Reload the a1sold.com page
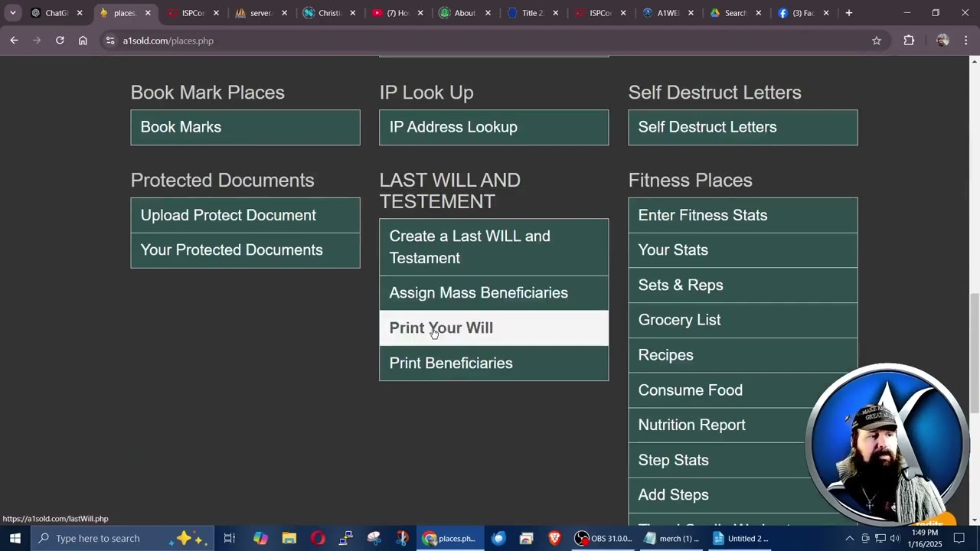This screenshot has width=980, height=551. (x=60, y=41)
